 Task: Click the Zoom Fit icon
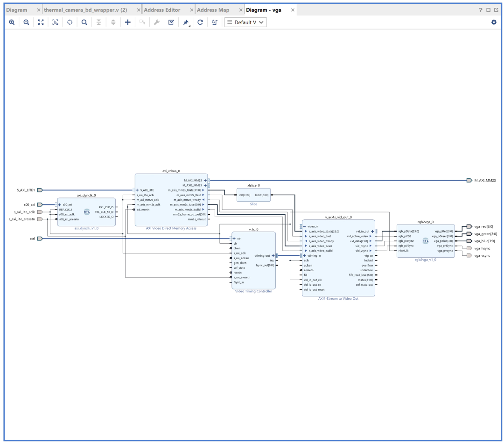41,22
